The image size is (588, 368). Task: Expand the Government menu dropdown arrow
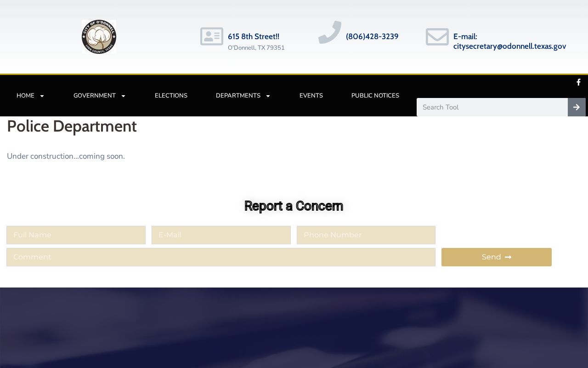coord(123,96)
